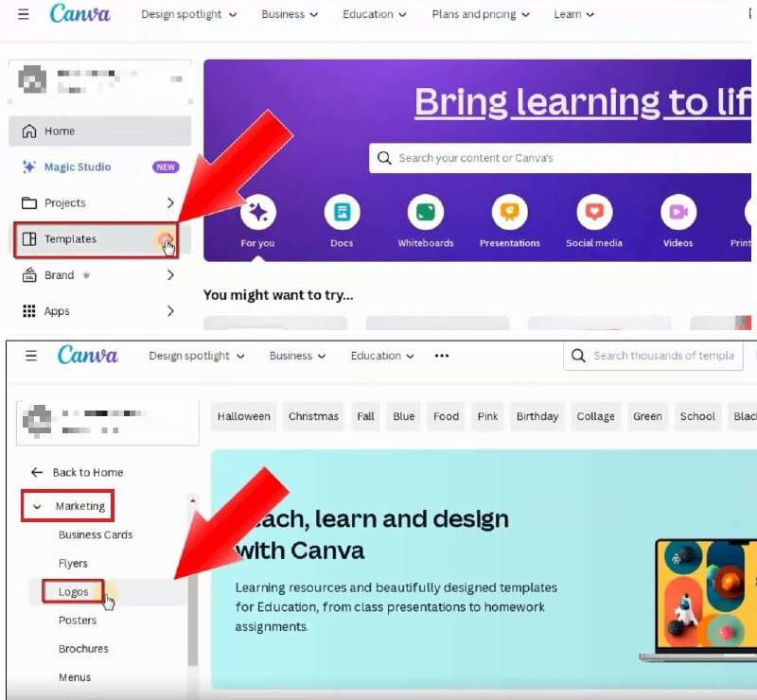Click the Whiteboards icon
Viewport: 757px width, 700px height.
[425, 213]
